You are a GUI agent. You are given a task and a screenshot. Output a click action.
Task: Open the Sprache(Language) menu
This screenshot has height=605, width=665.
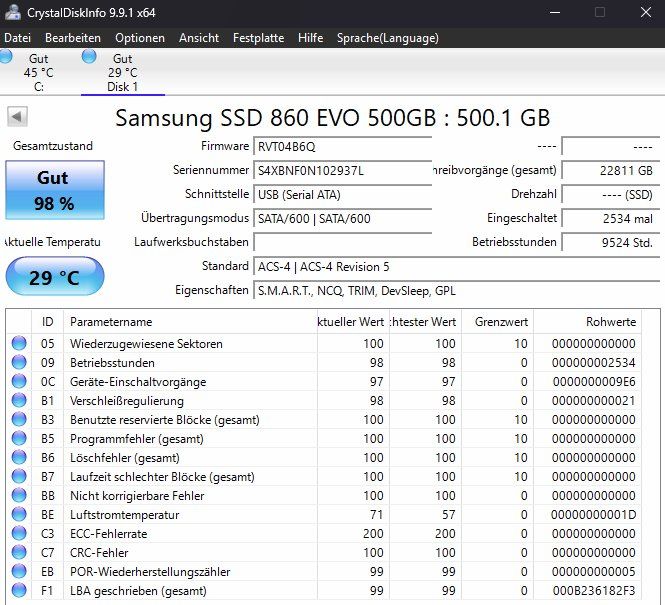(388, 38)
